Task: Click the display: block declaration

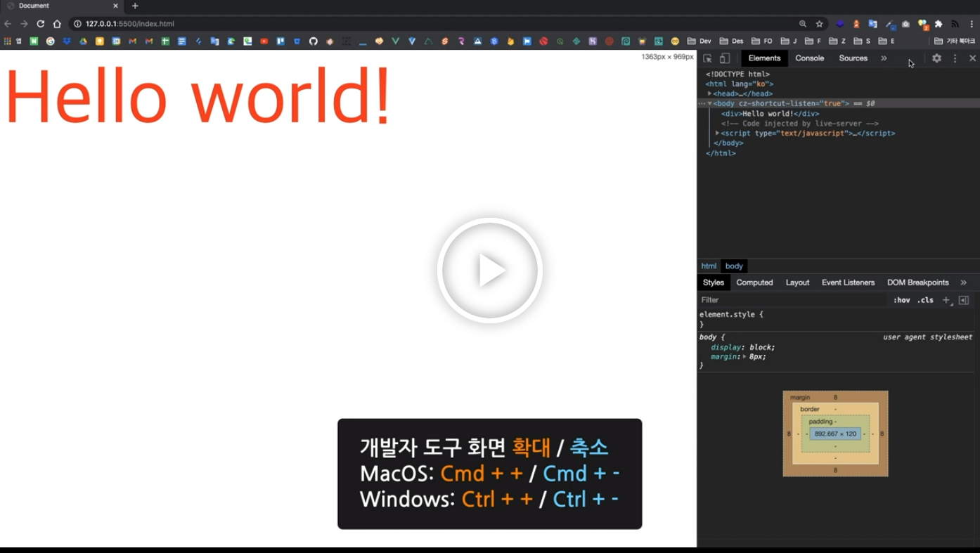Action: click(742, 347)
